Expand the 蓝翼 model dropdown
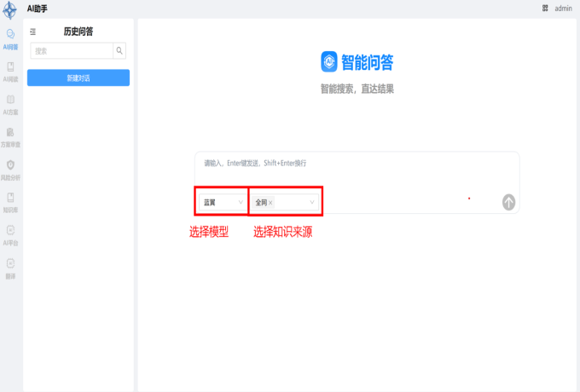 (222, 202)
